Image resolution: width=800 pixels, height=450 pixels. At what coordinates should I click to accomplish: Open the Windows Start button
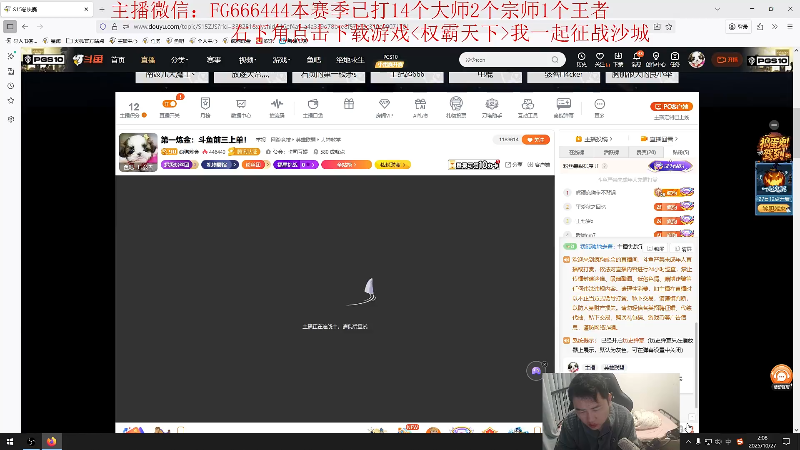(x=10, y=441)
